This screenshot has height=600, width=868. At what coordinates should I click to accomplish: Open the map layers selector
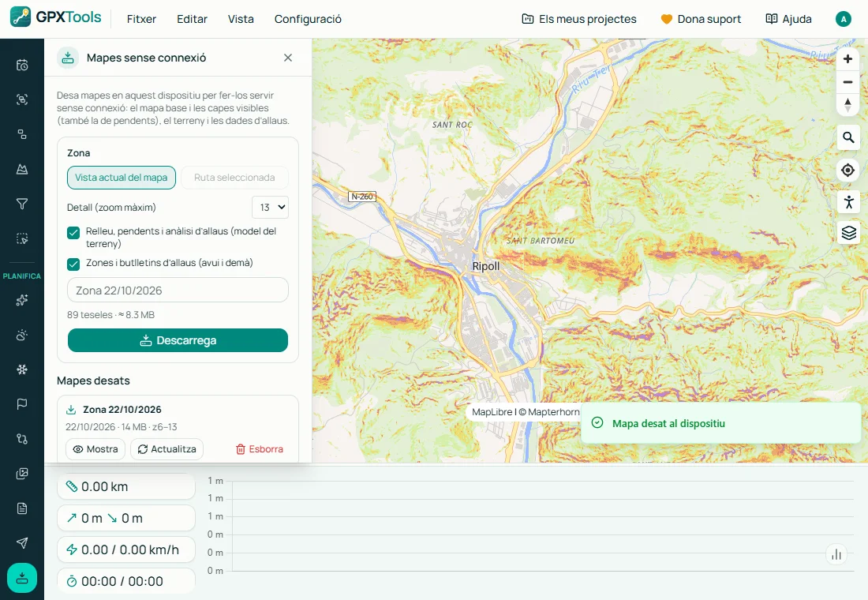[848, 233]
